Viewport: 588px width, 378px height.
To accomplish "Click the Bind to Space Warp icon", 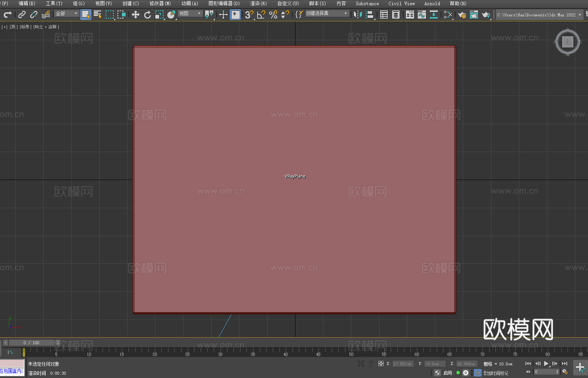I will coord(46,14).
